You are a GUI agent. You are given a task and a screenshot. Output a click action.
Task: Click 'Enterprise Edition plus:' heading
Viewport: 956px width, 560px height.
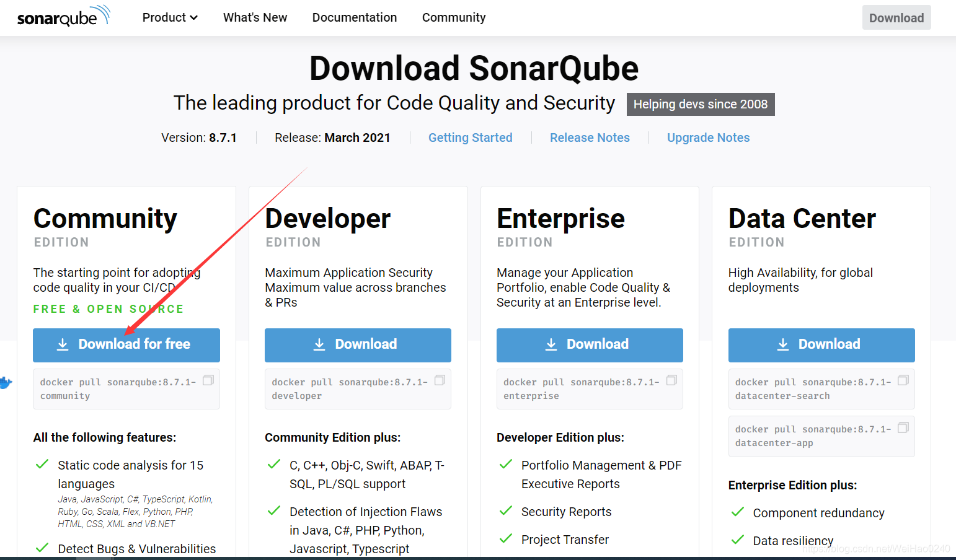point(793,485)
